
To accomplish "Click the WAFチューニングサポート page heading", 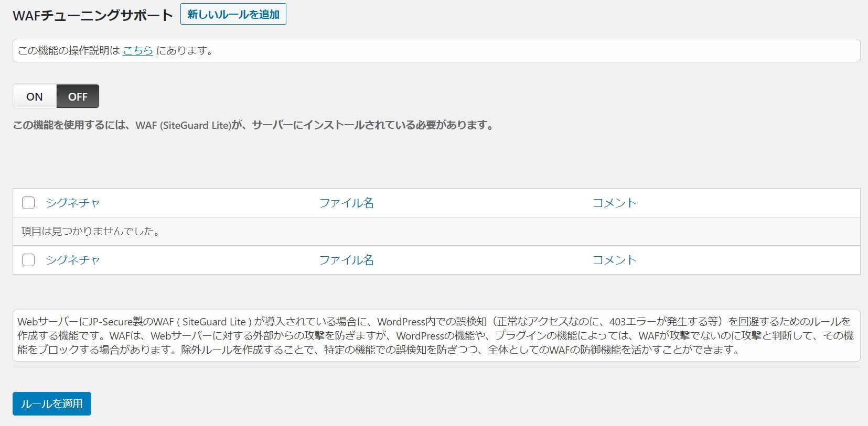I will pos(92,15).
